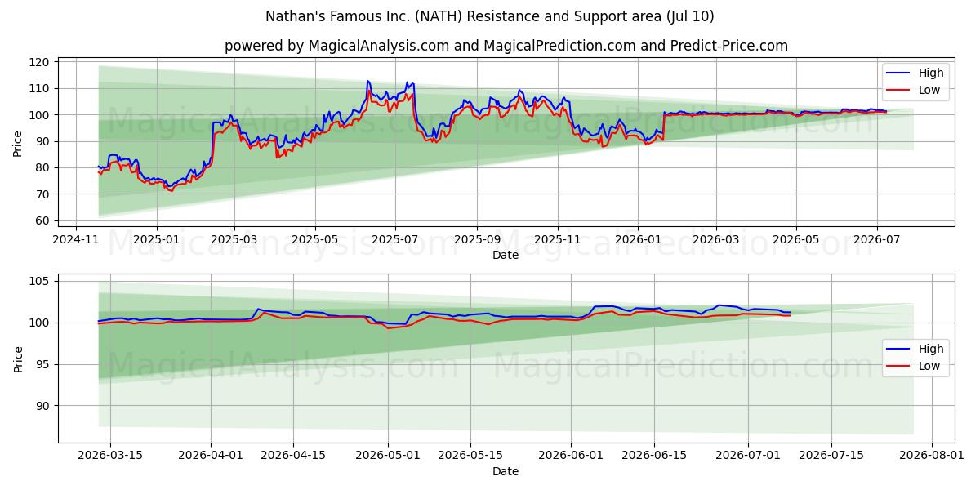Click the bottom chart's Price axis label
980x490 pixels.
(x=18, y=358)
